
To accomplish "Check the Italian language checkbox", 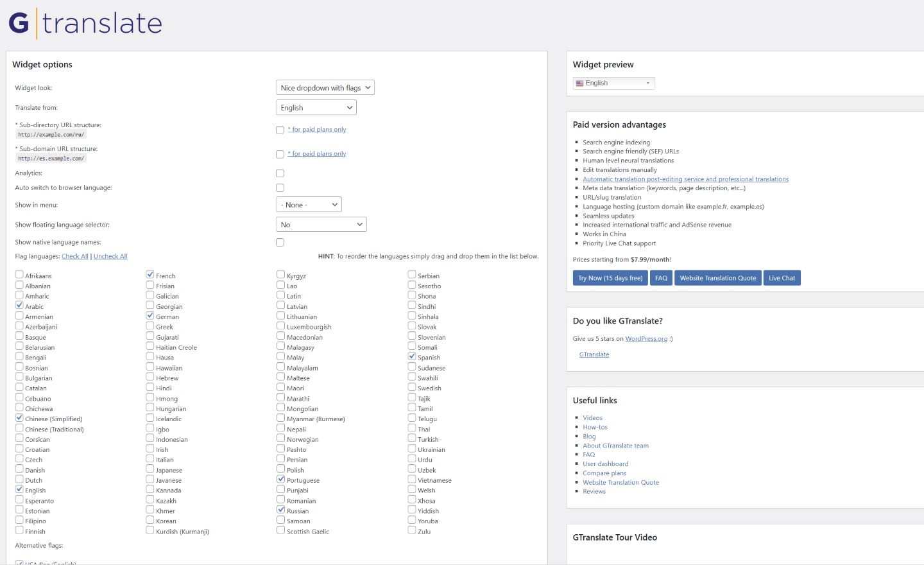I will point(150,459).
